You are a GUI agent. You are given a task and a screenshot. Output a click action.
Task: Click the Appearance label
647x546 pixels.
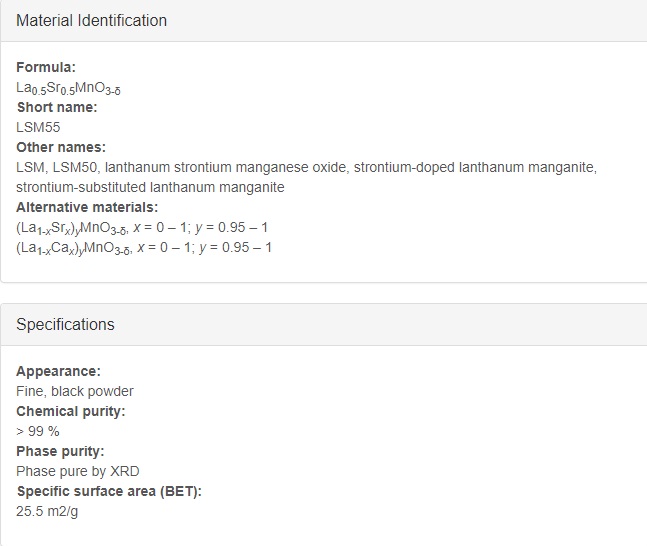click(x=58, y=371)
